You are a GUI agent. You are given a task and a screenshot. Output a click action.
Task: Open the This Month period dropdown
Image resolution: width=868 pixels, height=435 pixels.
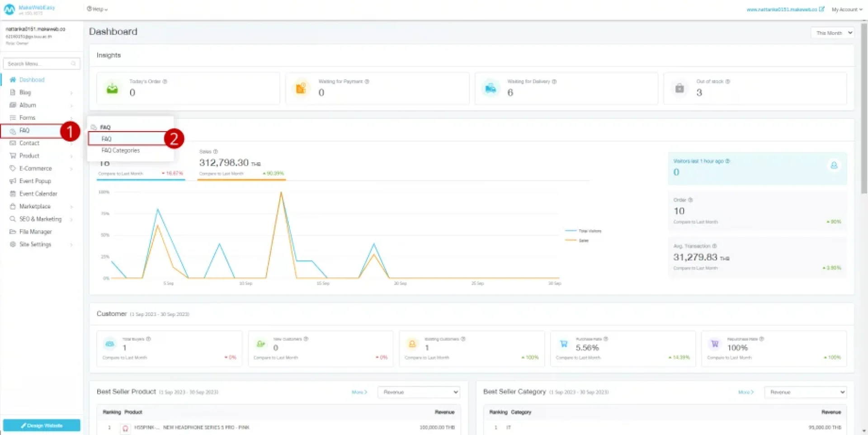point(832,33)
